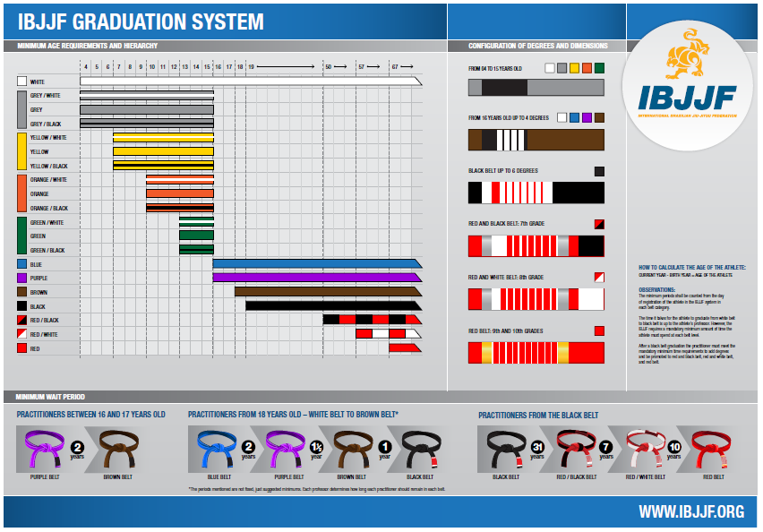Click the 2 years circle between blue and purple belts
Image resolution: width=763 pixels, height=532 pixels.
[248, 447]
